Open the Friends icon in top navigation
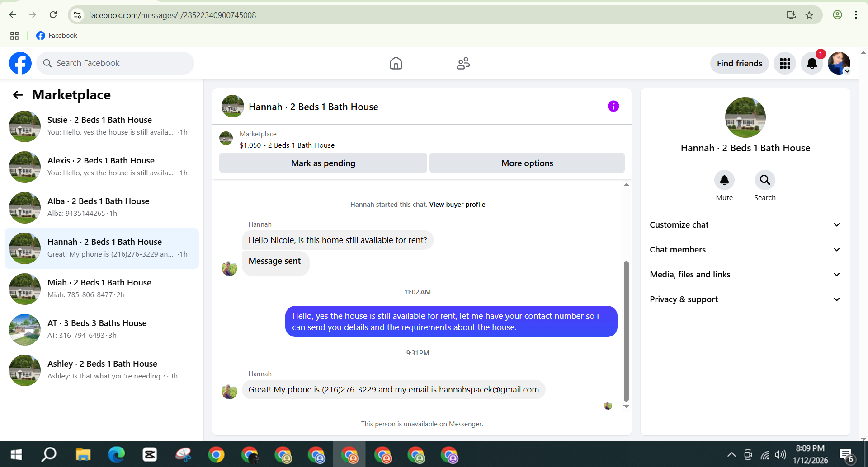Image resolution: width=868 pixels, height=467 pixels. [463, 63]
